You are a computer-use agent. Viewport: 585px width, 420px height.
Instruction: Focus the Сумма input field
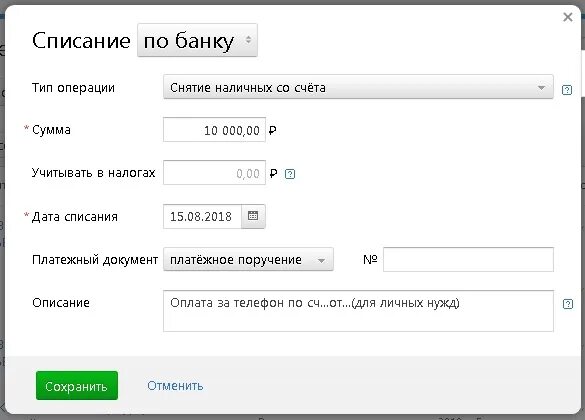click(214, 130)
